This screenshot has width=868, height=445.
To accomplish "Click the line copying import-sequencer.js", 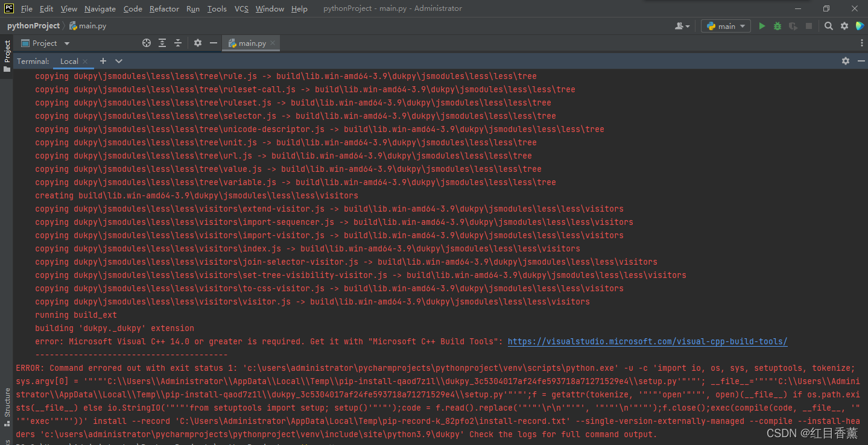I will (334, 222).
